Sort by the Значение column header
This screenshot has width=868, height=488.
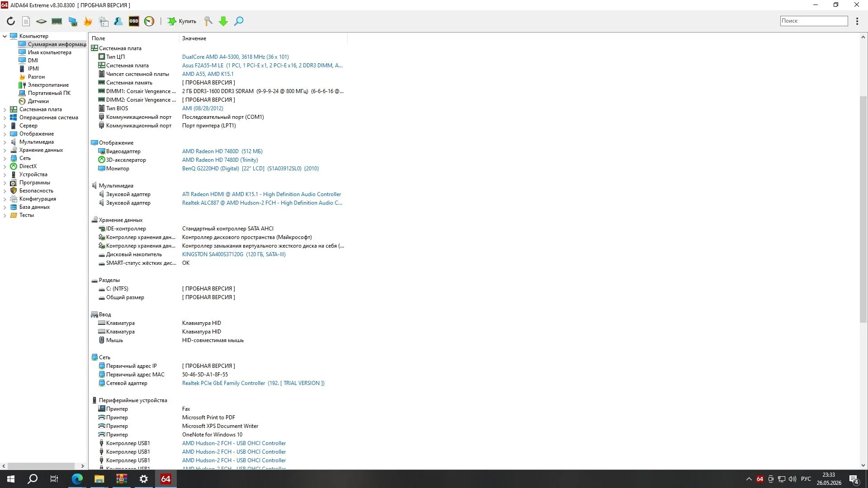(x=263, y=38)
